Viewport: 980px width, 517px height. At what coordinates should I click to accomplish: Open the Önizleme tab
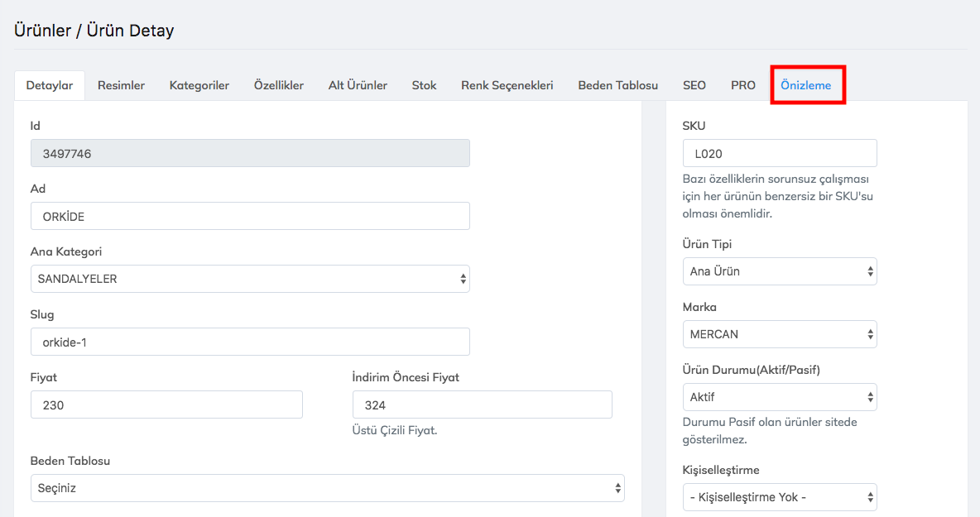(805, 85)
